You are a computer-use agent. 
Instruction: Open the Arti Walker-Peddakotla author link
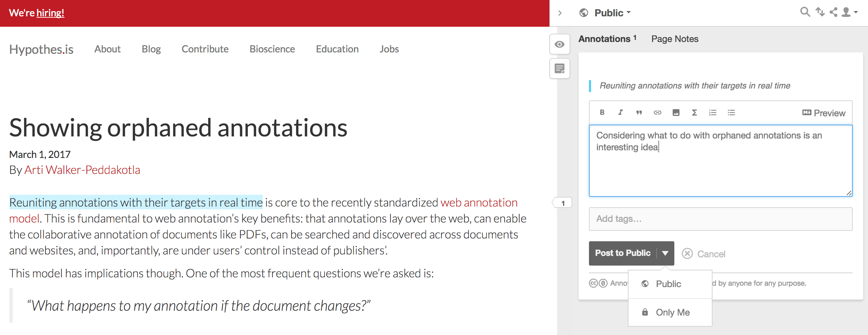[82, 170]
